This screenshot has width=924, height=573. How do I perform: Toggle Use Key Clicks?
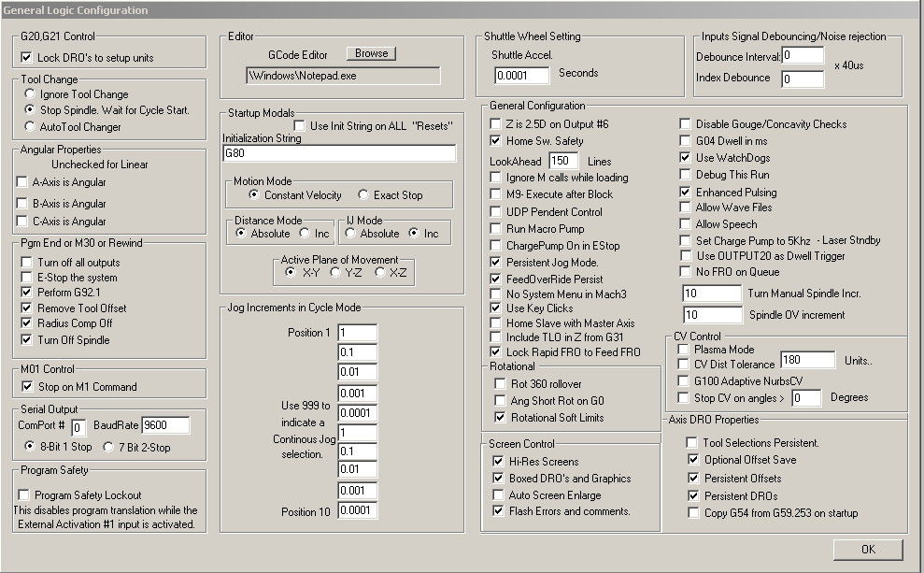495,308
